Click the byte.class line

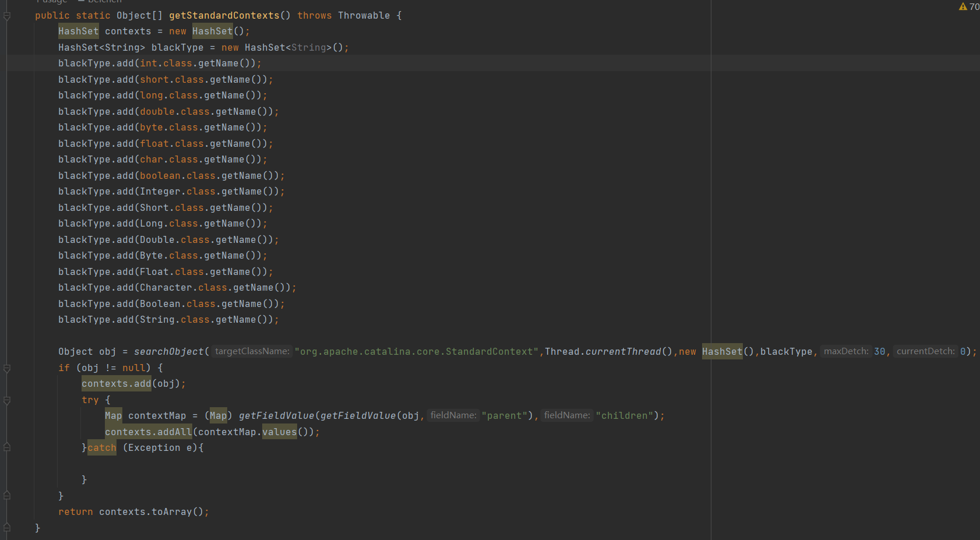163,128
